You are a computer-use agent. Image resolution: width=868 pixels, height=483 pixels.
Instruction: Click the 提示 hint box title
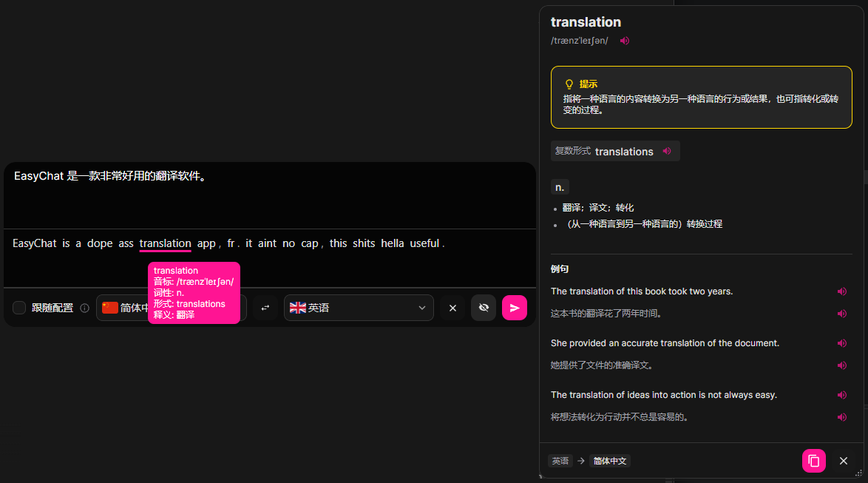[x=588, y=84]
